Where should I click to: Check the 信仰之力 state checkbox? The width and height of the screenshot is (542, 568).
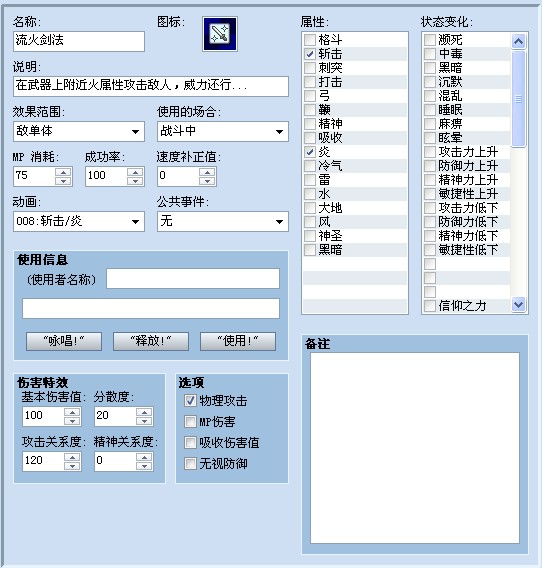(x=430, y=306)
